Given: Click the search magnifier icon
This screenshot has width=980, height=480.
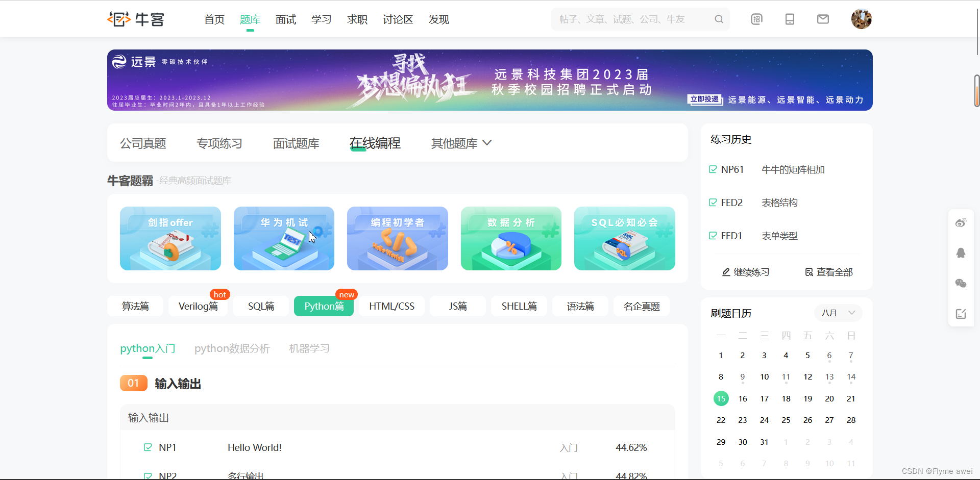Looking at the screenshot, I should pos(719,19).
